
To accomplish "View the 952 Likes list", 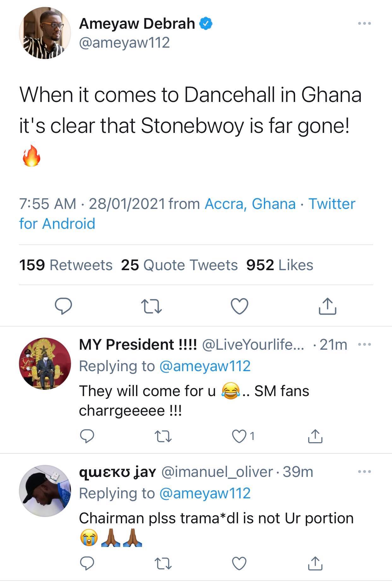I will [x=280, y=265].
